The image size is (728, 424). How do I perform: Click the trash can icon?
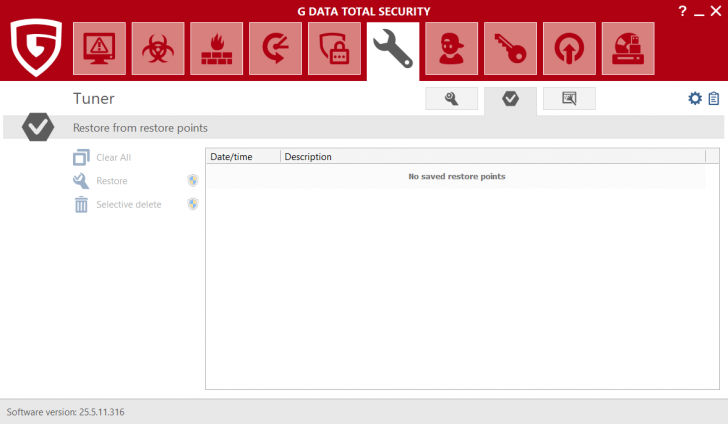tap(81, 204)
